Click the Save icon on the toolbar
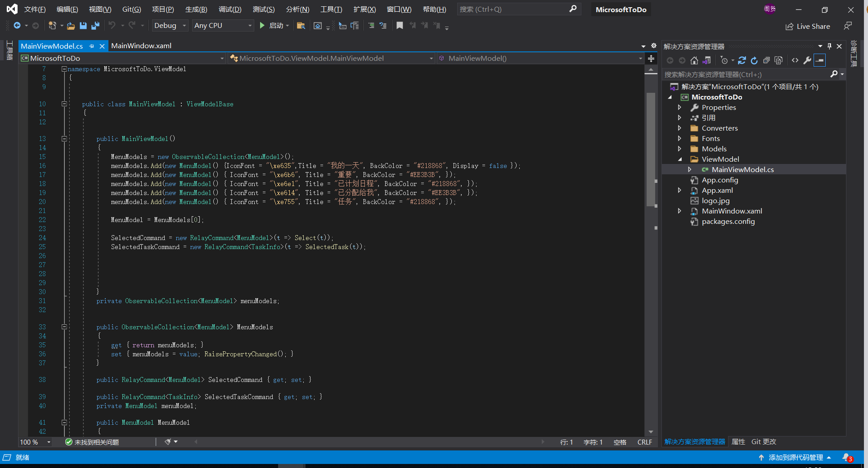Image resolution: width=868 pixels, height=468 pixels. pos(83,25)
